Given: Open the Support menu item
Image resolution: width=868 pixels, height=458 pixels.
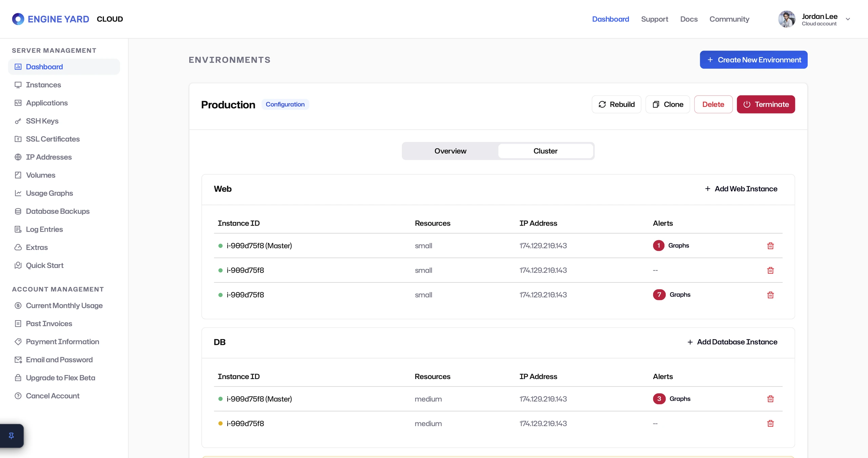Looking at the screenshot, I should click(654, 19).
